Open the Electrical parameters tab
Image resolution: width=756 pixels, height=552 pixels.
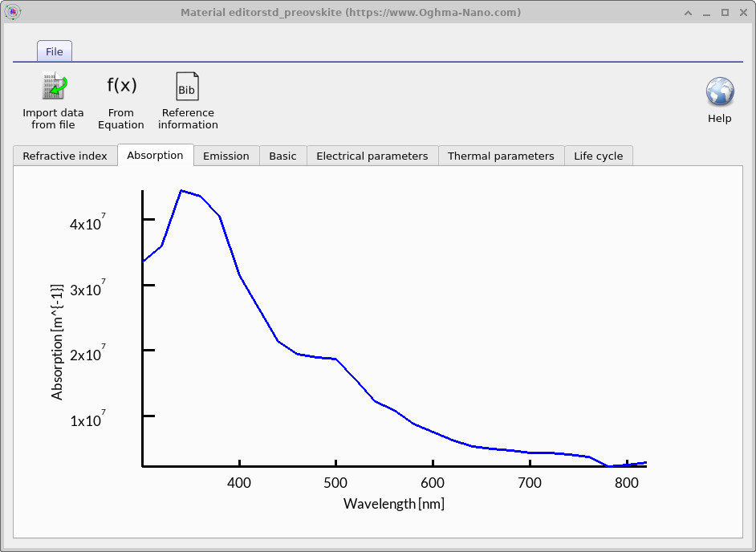click(372, 156)
